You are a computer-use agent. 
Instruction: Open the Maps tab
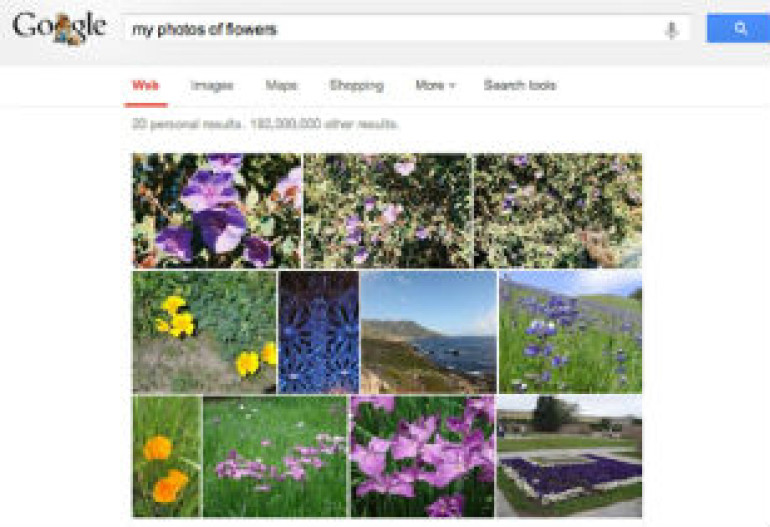coord(281,85)
